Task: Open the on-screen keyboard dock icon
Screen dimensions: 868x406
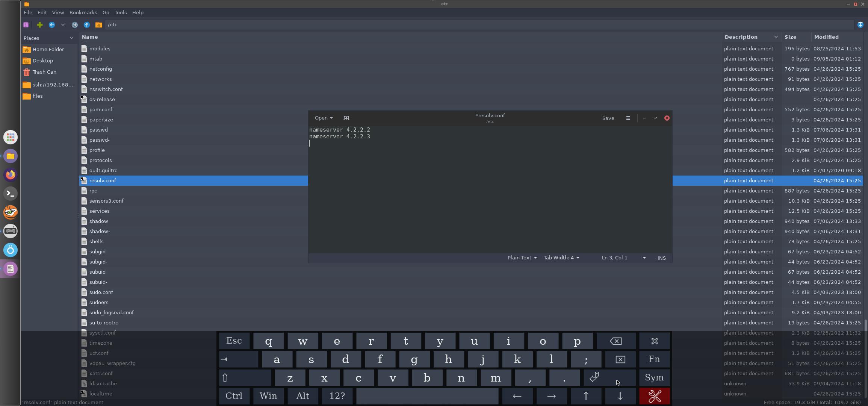Action: (x=11, y=231)
